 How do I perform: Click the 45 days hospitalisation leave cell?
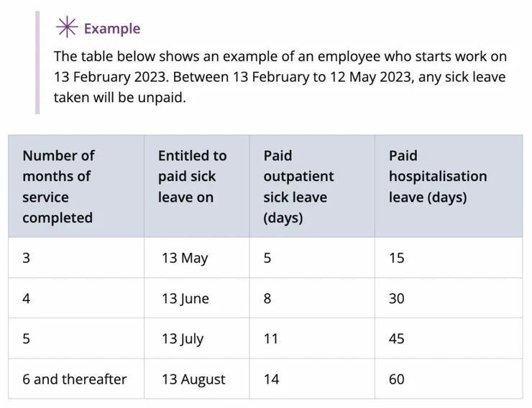[397, 338]
